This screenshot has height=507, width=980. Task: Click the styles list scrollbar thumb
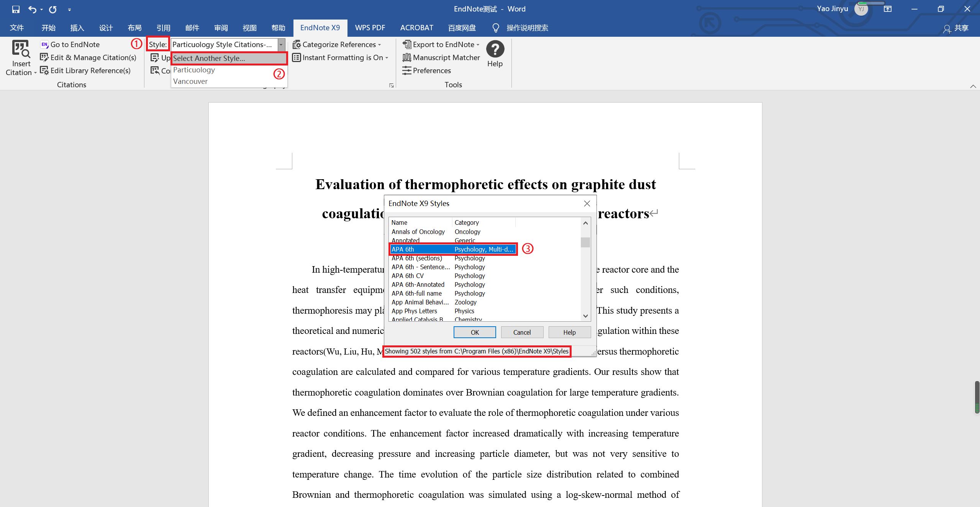pyautogui.click(x=585, y=242)
